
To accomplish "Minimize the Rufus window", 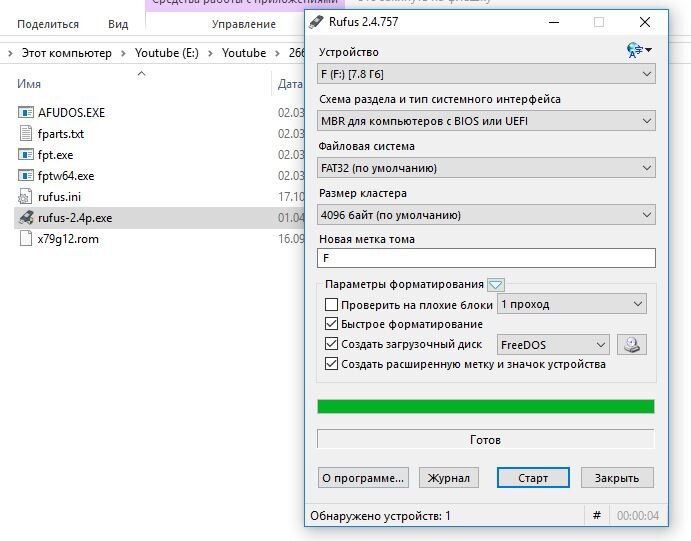I will 554,22.
